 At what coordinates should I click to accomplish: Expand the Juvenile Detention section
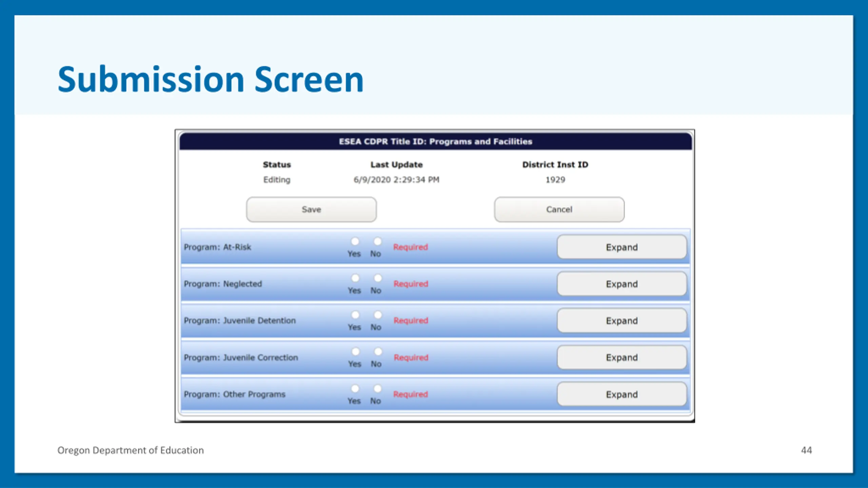pos(622,321)
